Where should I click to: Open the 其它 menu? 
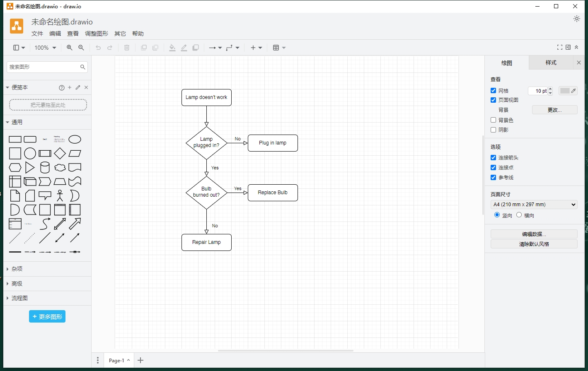click(x=120, y=34)
